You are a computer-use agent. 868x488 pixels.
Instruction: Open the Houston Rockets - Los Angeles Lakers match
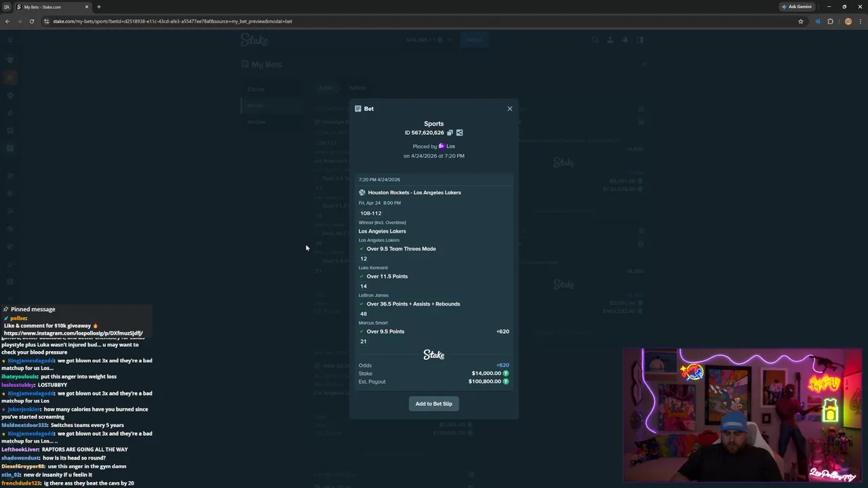pyautogui.click(x=414, y=192)
